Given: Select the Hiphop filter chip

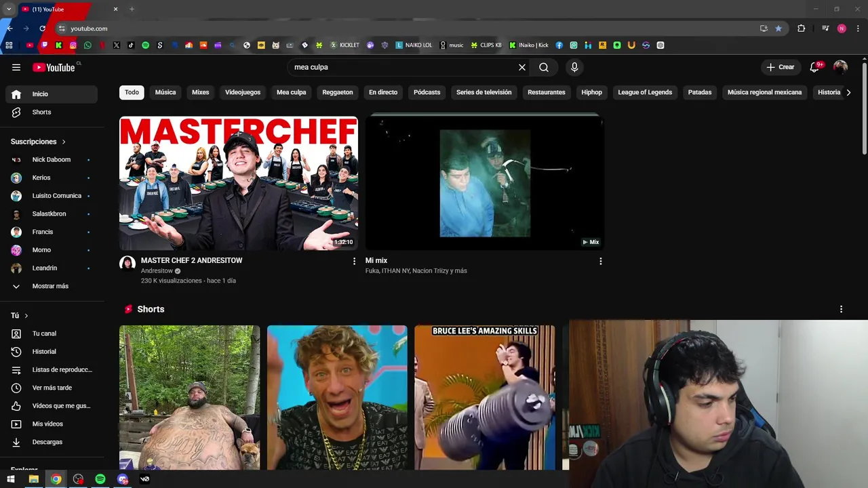Looking at the screenshot, I should tap(592, 92).
